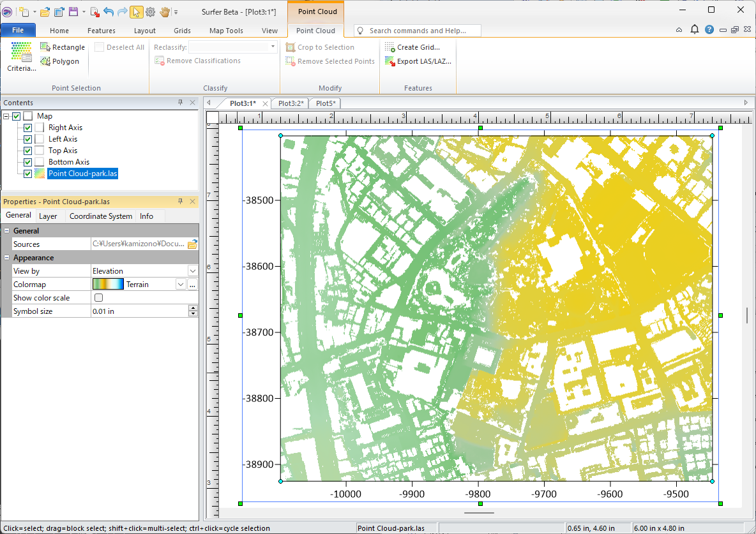Expand the Colormap Terrain dropdown list
The image size is (756, 534).
[180, 285]
